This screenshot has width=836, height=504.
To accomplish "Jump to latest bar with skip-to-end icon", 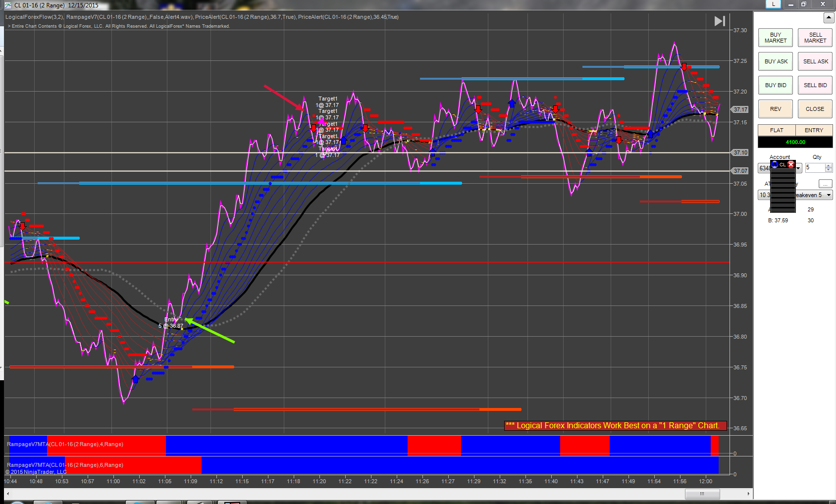I will (720, 21).
